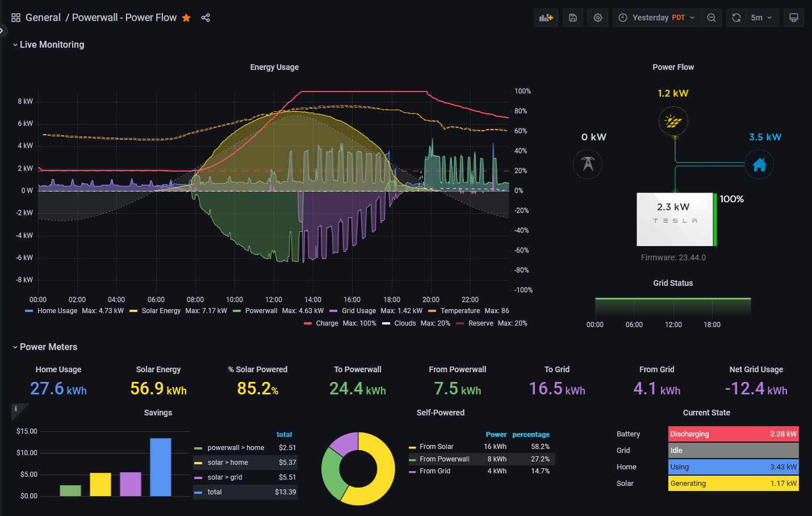Click the blue total bar in Savings chart
The width and height of the screenshot is (812, 516).
point(161,467)
